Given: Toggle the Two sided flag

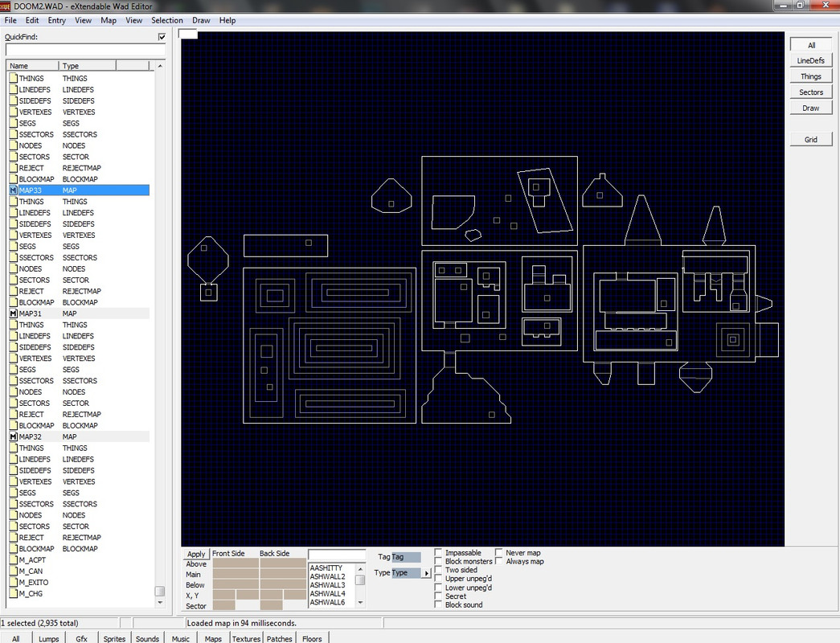Looking at the screenshot, I should click(x=438, y=570).
